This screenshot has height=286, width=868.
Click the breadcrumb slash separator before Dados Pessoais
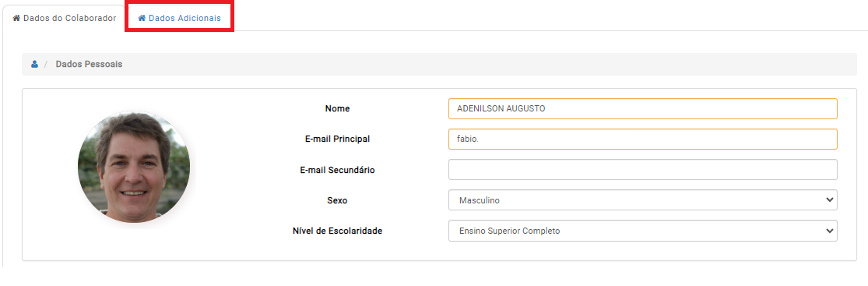click(46, 65)
